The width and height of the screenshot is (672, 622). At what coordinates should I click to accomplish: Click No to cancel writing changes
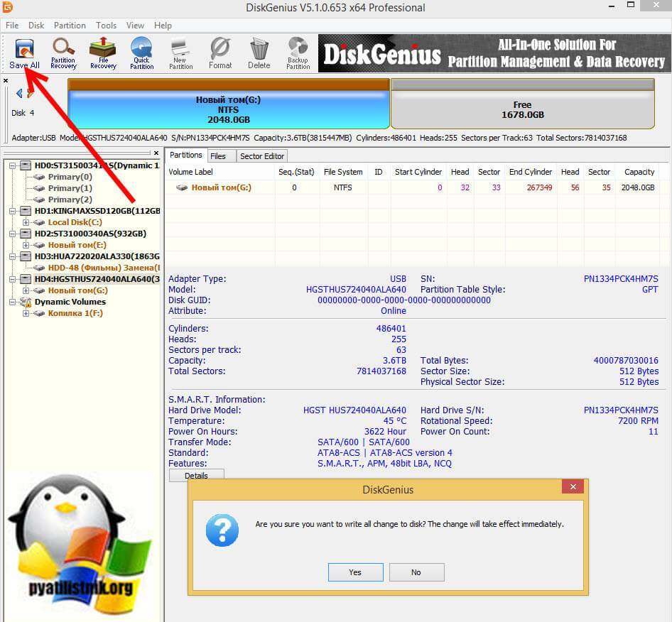tap(416, 572)
